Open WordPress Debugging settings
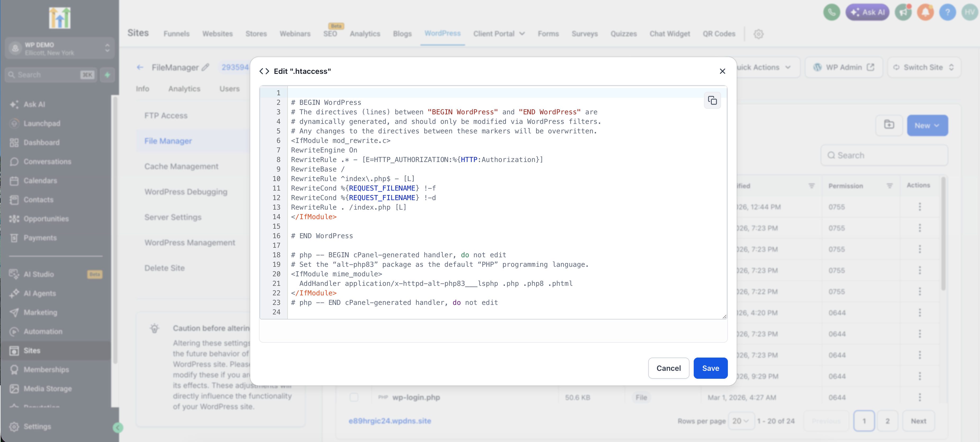This screenshot has height=442, width=980. [186, 192]
